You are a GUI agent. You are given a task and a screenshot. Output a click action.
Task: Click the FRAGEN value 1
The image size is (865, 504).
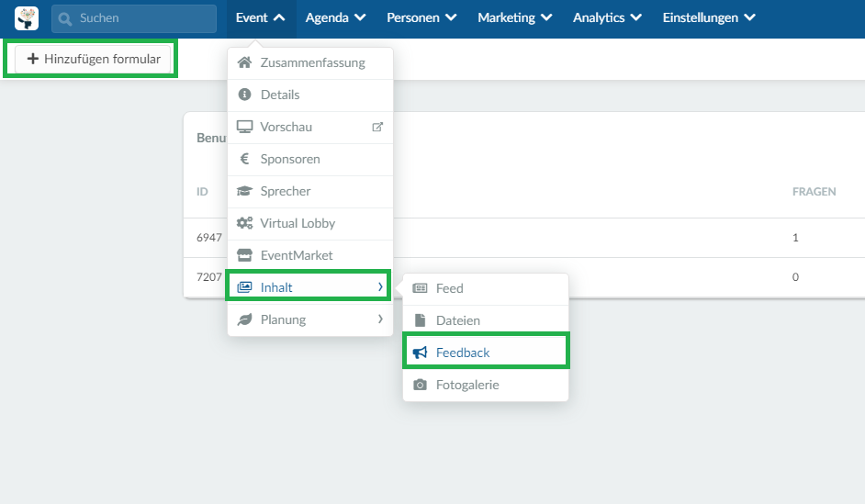click(795, 238)
